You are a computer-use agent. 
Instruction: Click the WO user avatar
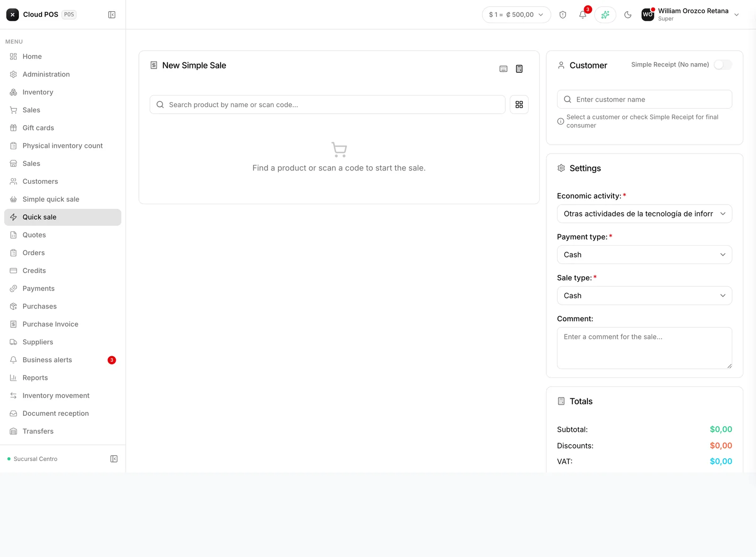(x=647, y=15)
